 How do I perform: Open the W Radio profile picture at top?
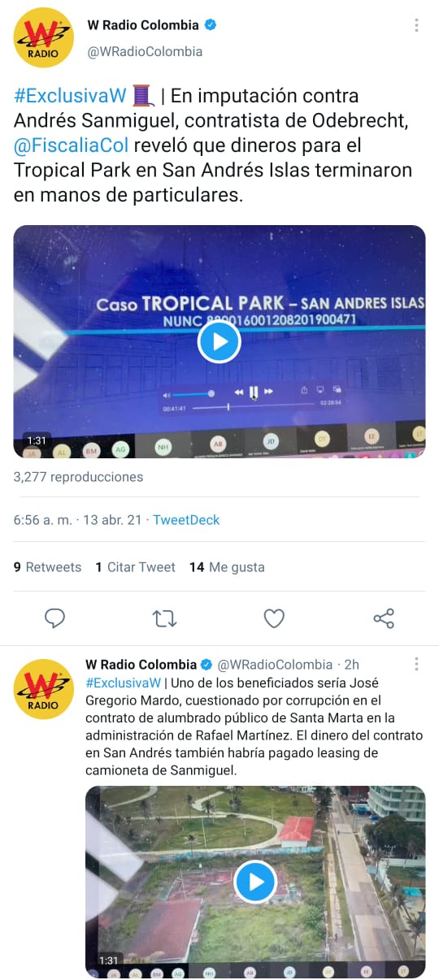coord(44,37)
